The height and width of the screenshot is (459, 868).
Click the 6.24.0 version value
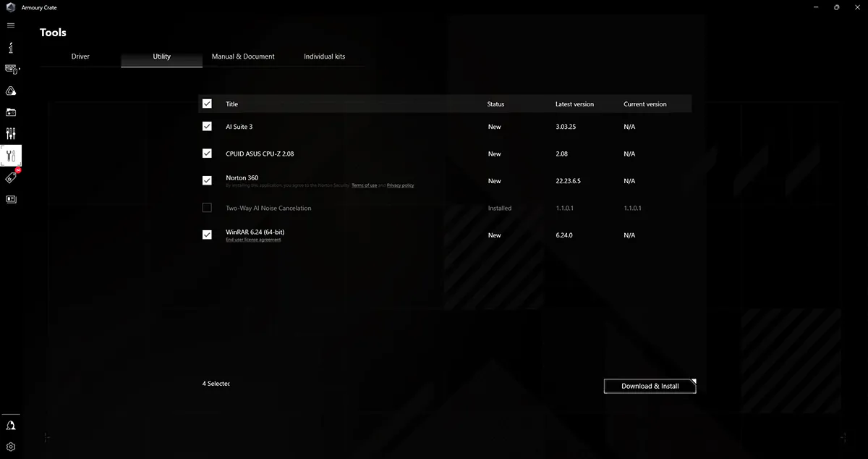click(564, 235)
